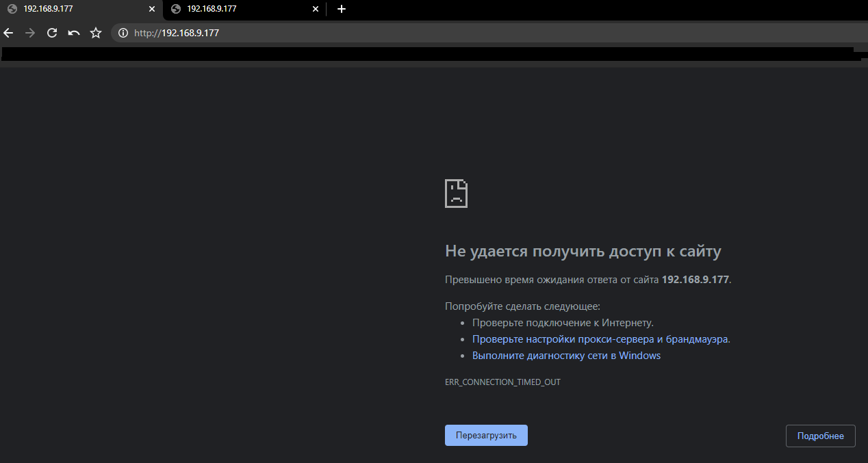Open Выполните диагностику сети в Windows link
Image resolution: width=868 pixels, height=463 pixels.
tap(566, 356)
